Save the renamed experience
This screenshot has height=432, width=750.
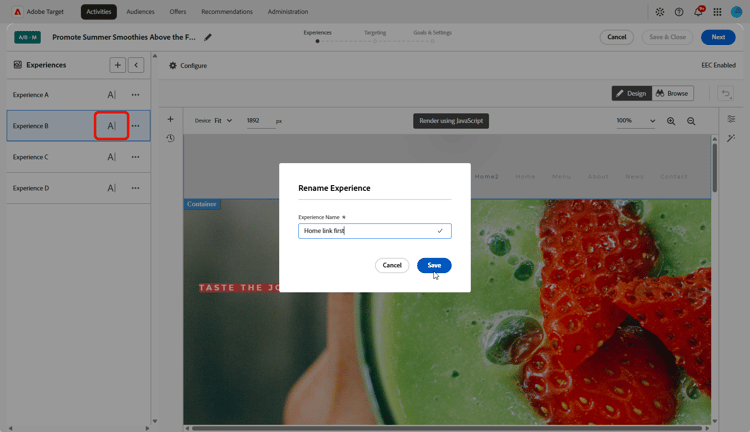434,265
